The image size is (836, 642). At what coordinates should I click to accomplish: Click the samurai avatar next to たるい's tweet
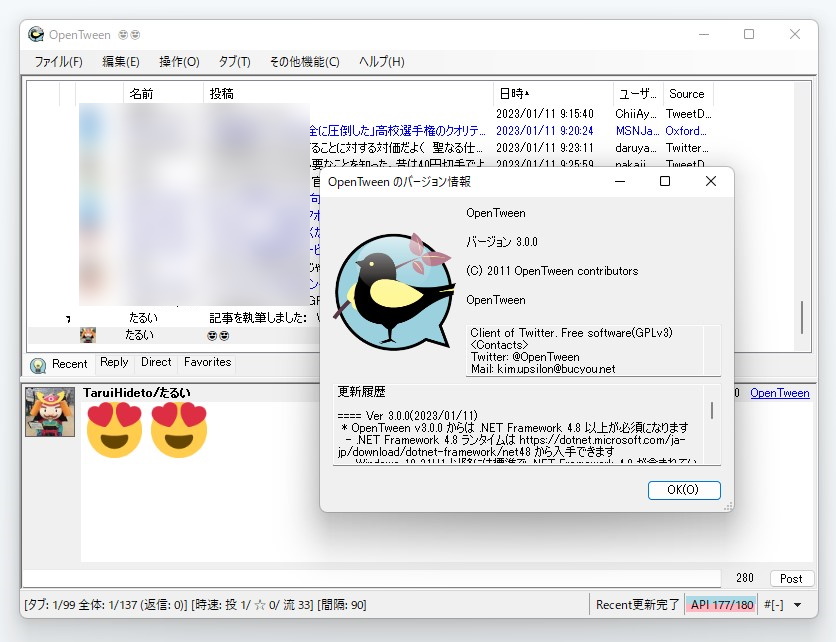[x=87, y=334]
